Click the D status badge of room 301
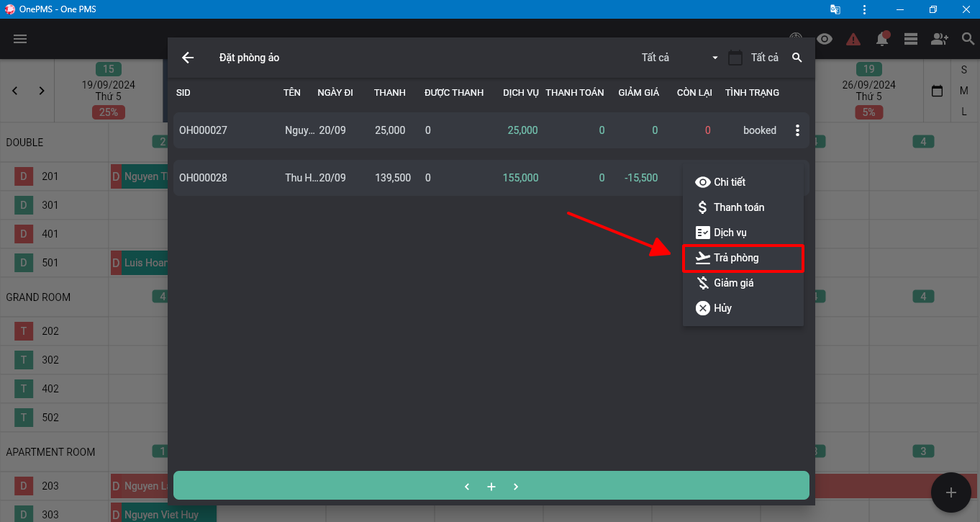Image resolution: width=980 pixels, height=522 pixels. (24, 205)
